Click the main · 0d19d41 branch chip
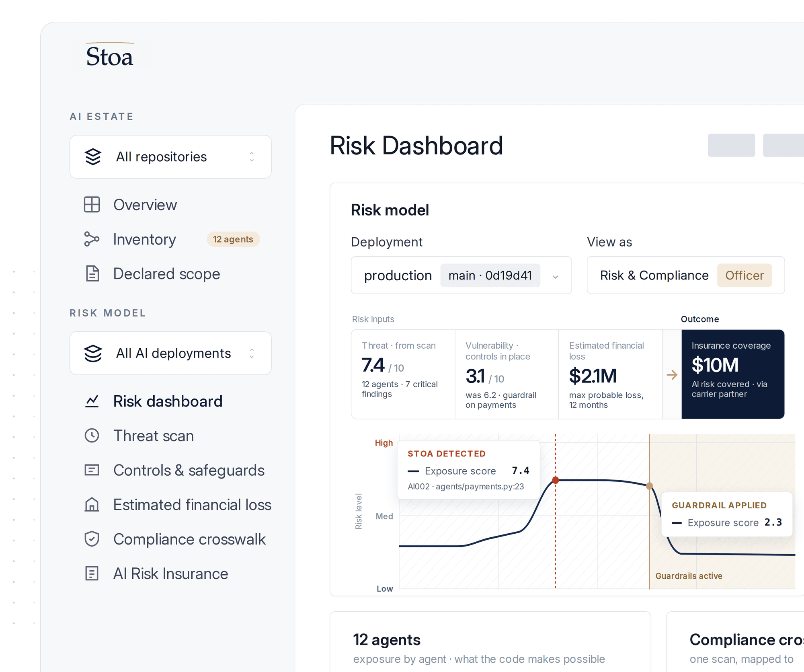 point(490,275)
